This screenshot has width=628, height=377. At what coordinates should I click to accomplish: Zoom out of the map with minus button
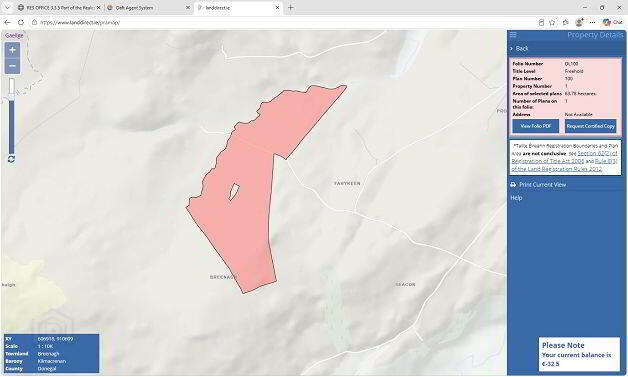pyautogui.click(x=12, y=66)
